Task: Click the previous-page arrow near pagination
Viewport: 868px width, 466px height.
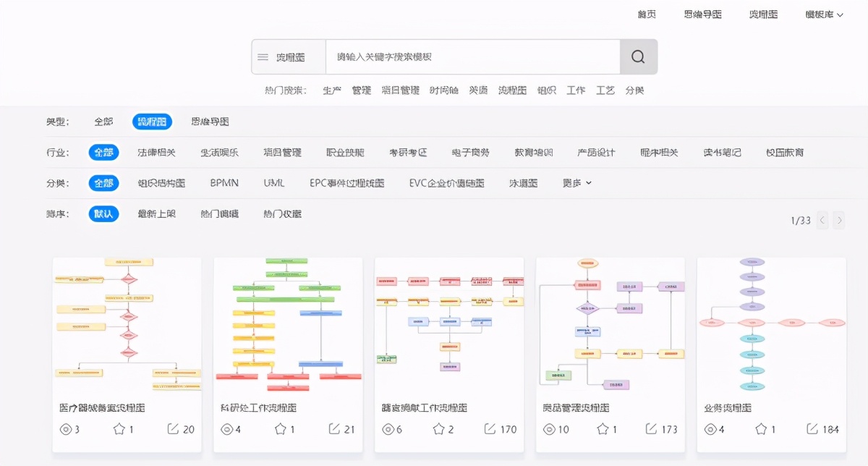Action: 822,220
